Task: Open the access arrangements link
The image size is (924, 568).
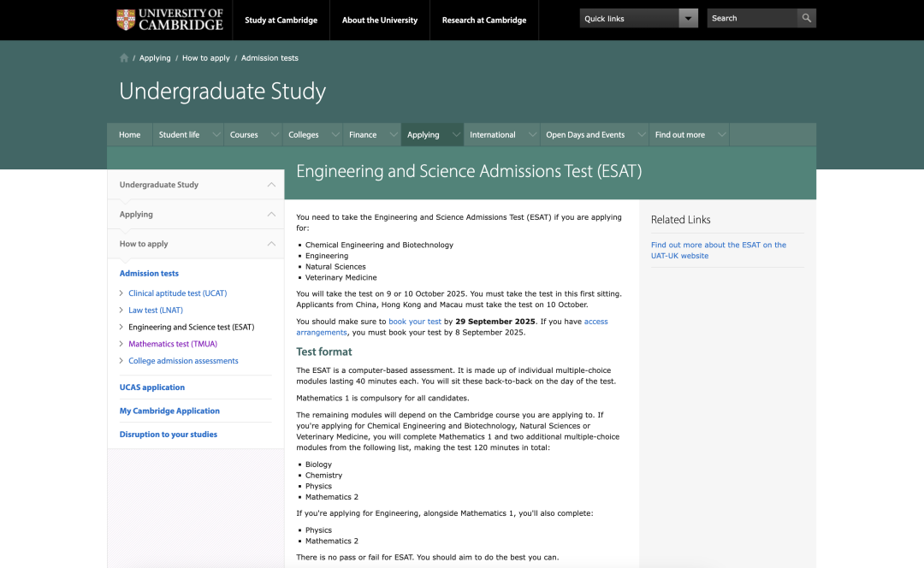Action: click(596, 322)
